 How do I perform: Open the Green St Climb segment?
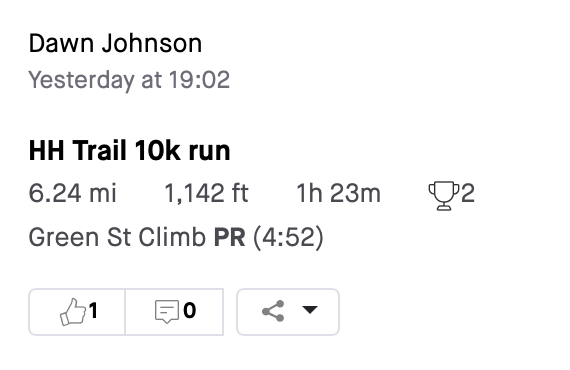click(117, 237)
